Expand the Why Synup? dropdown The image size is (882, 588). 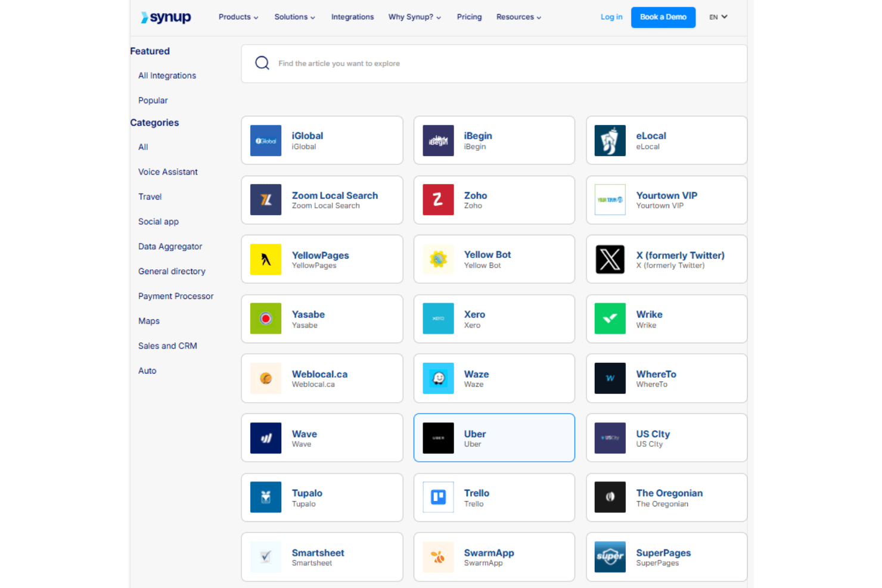point(415,17)
